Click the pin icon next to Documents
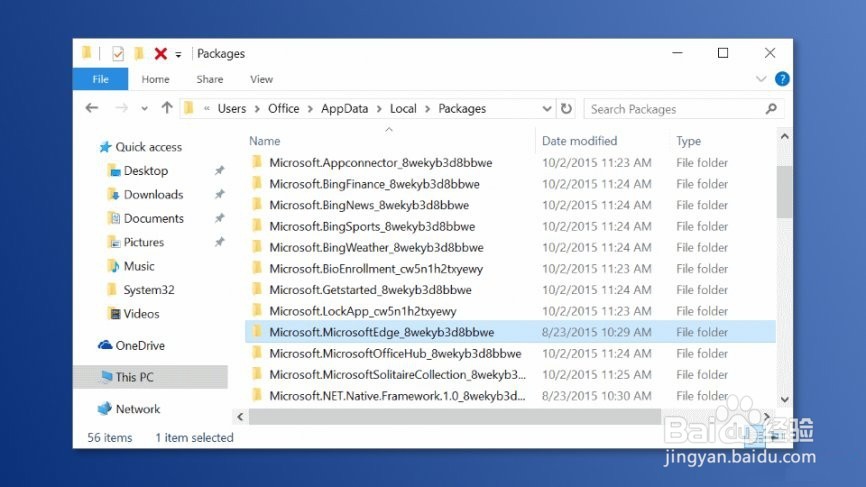This screenshot has height=487, width=866. (x=219, y=218)
